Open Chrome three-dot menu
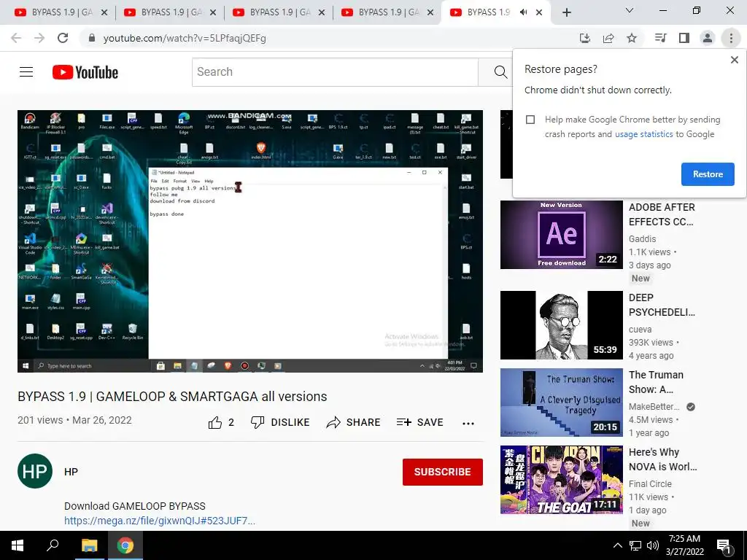 [731, 38]
